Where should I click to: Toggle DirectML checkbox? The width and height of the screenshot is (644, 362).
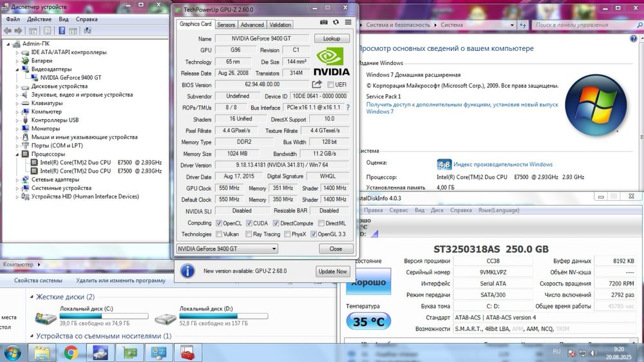[x=321, y=223]
